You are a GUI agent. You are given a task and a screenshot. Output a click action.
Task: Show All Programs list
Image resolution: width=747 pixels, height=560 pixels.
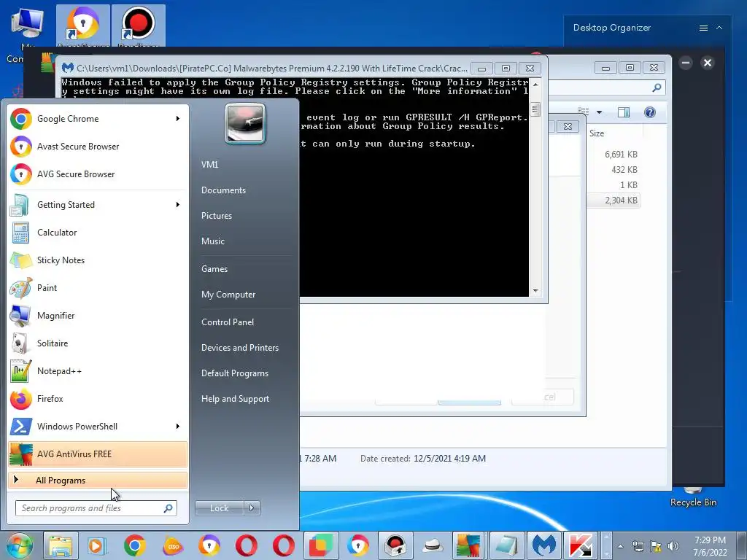tap(98, 481)
